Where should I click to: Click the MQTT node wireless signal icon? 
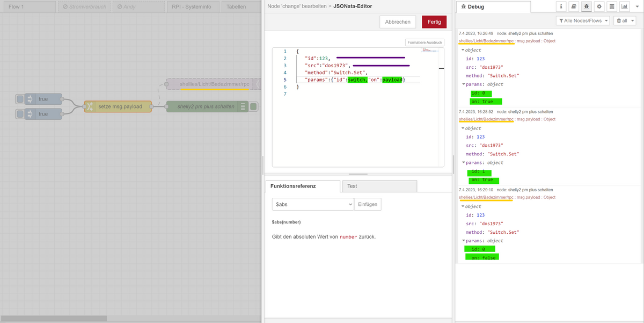[257, 84]
